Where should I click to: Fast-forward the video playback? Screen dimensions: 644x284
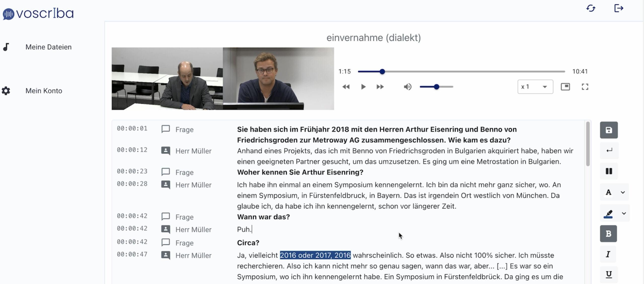point(380,87)
